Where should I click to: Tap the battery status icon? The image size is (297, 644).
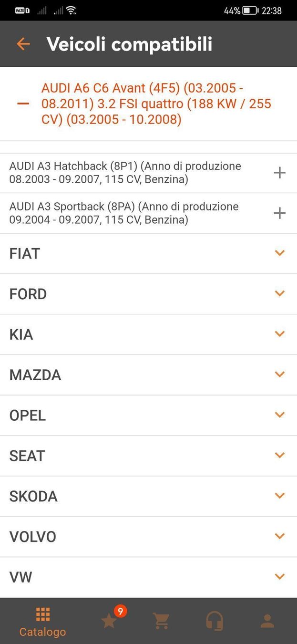coord(250,10)
